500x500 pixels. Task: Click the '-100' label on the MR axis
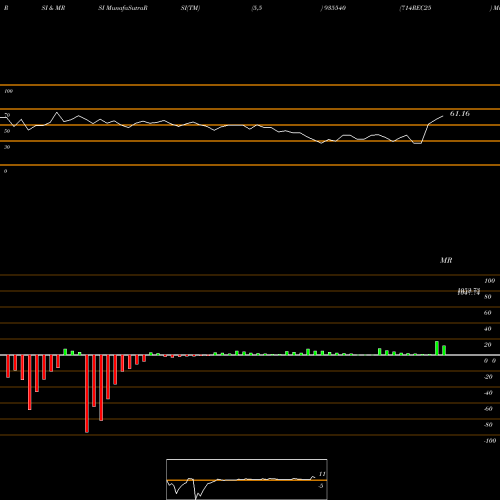click(490, 441)
